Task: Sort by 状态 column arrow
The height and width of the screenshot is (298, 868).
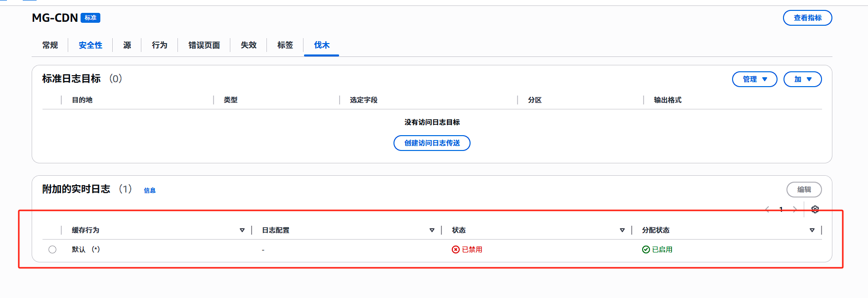Action: click(622, 230)
